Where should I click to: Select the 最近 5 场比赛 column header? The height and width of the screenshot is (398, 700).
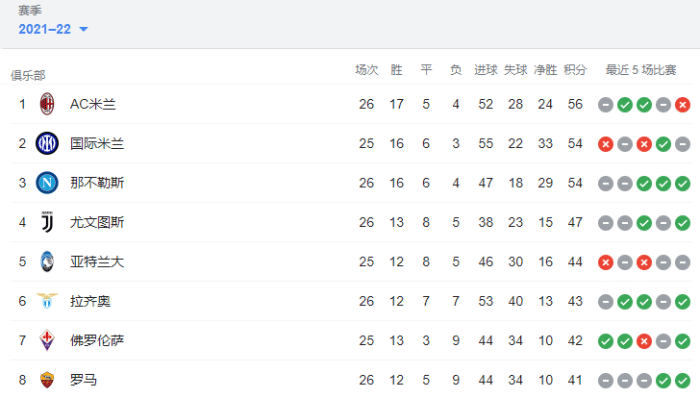641,70
